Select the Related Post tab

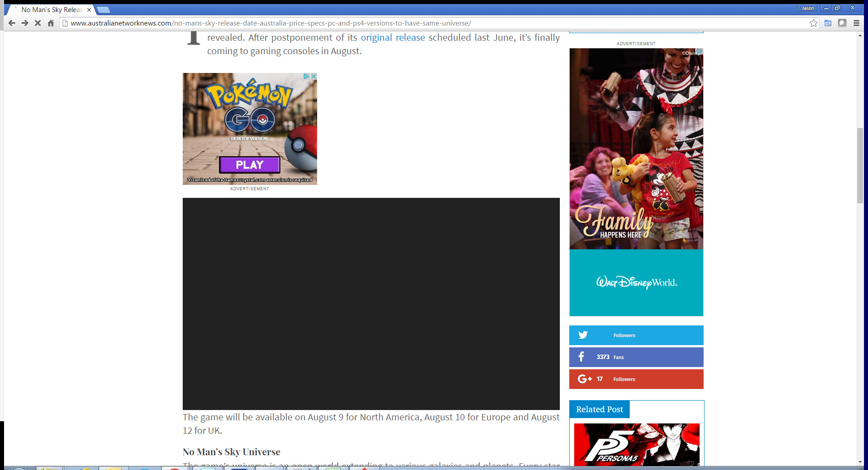(x=599, y=409)
